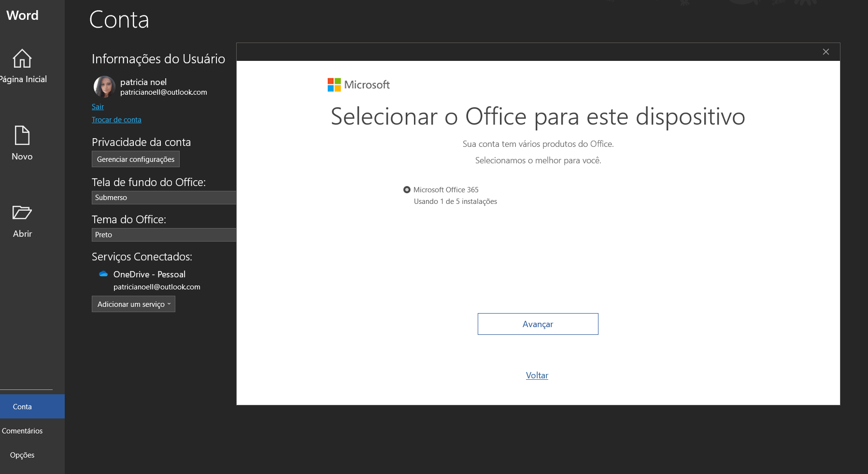Screen dimensions: 868x474
Task: Select the Novo label in sidebar
Action: 22,157
